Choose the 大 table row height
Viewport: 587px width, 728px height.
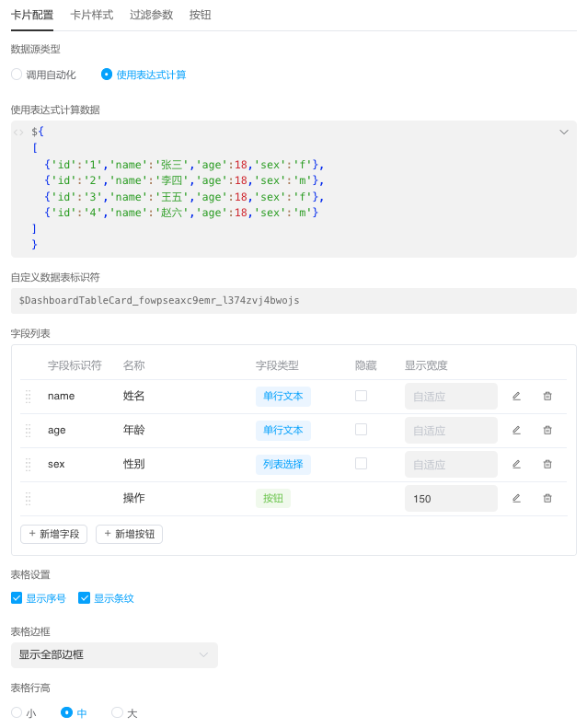117,712
